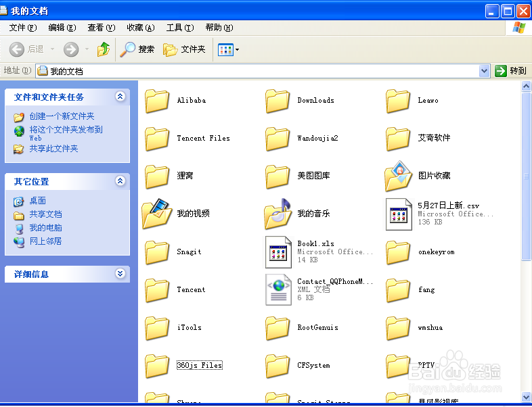
Task: Select the 美图图库 folder icon
Action: (x=278, y=176)
